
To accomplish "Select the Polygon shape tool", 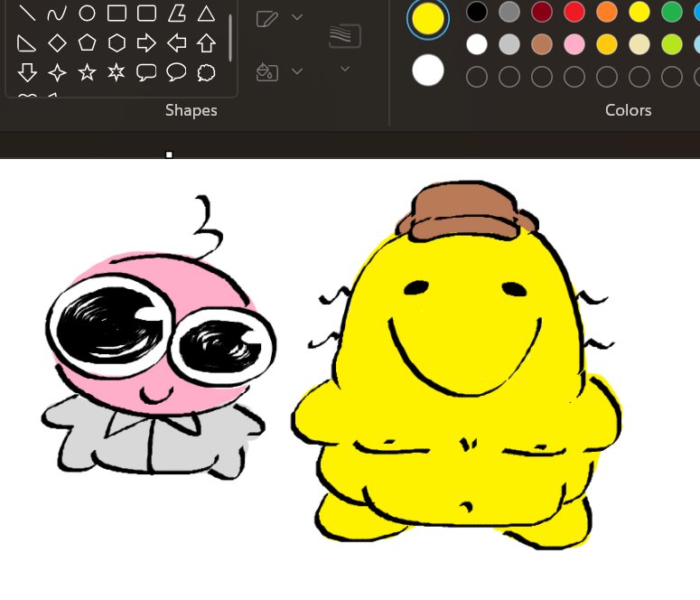I will coord(177,14).
